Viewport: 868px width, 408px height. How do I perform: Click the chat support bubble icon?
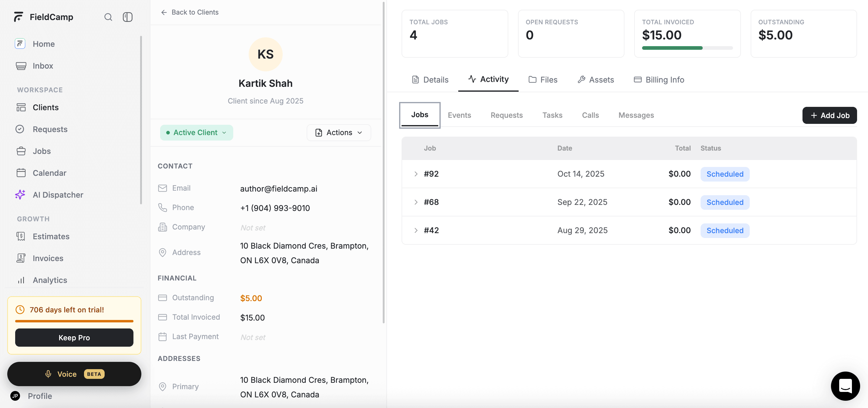(846, 386)
